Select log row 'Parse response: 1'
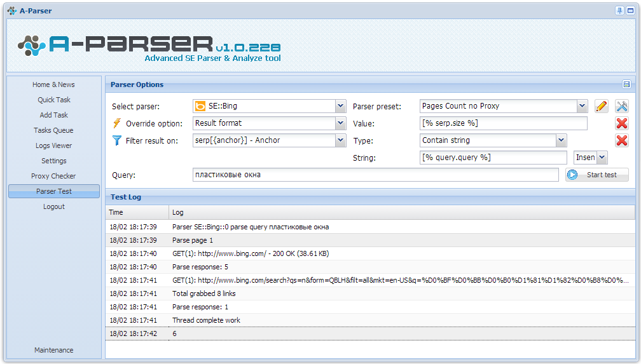The image size is (641, 364). tap(370, 307)
